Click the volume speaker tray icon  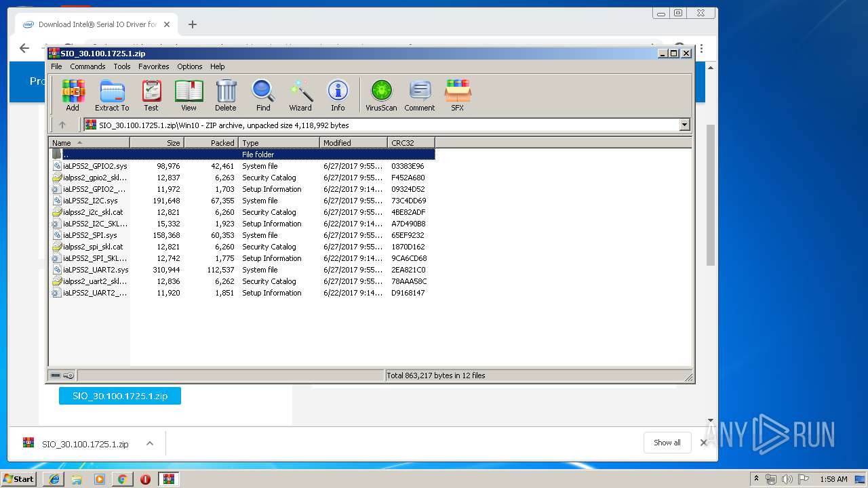click(787, 479)
